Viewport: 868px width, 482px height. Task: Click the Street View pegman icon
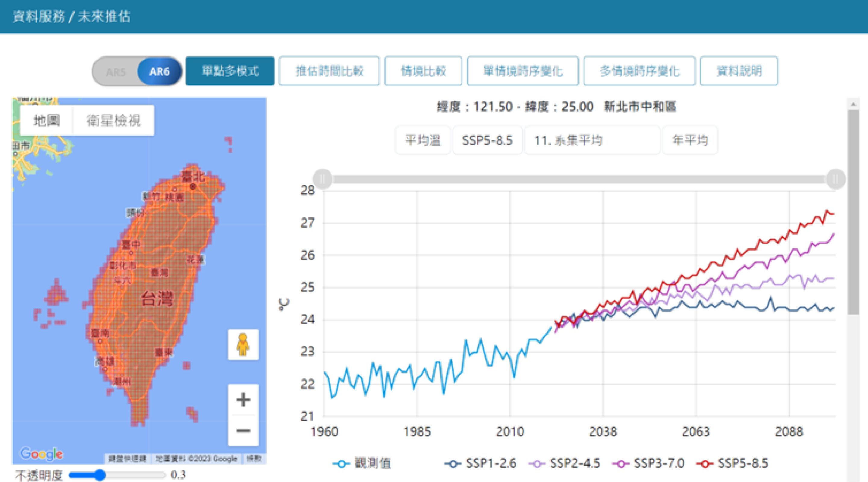[x=243, y=344]
